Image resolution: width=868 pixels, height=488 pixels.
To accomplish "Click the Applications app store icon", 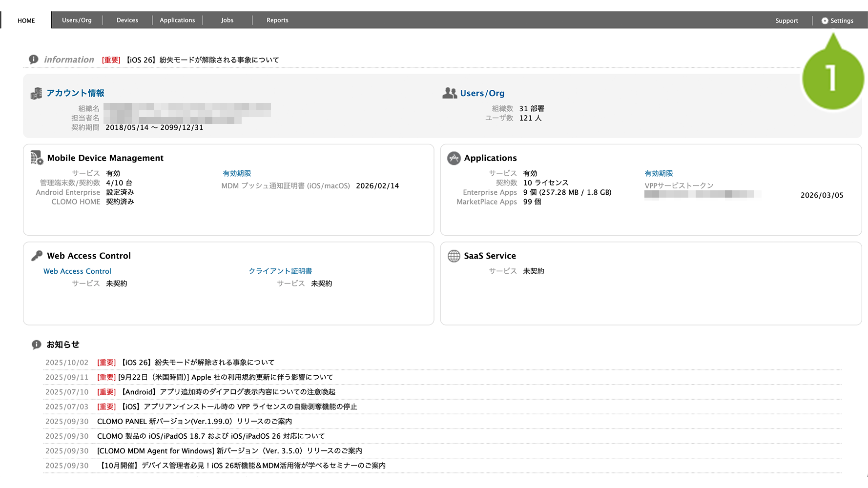I will (x=454, y=158).
